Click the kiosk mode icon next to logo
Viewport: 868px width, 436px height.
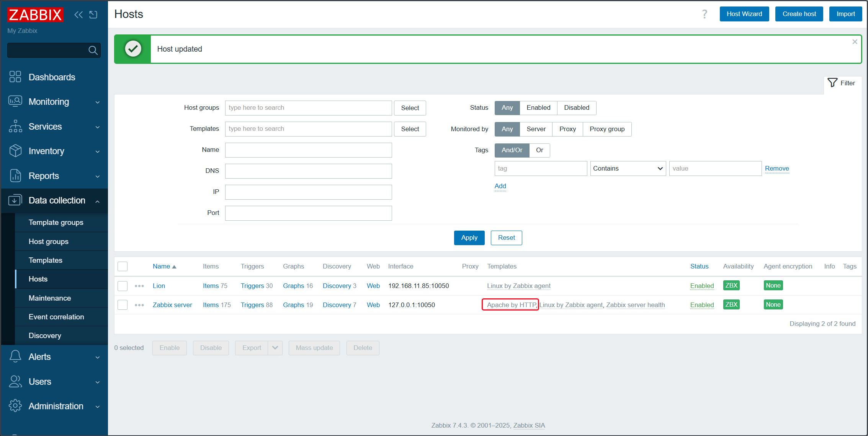(93, 15)
